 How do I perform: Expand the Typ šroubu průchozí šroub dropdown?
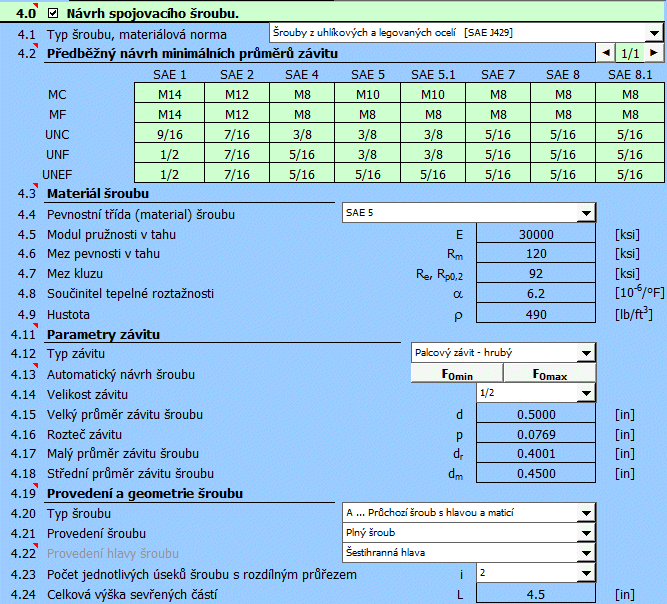tap(585, 513)
